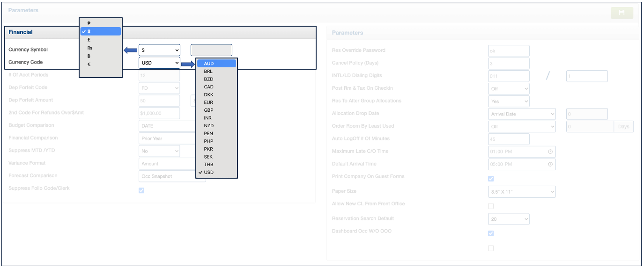Image resolution: width=644 pixels, height=268 pixels.
Task: Pick the euro € symbol option
Action: click(89, 64)
